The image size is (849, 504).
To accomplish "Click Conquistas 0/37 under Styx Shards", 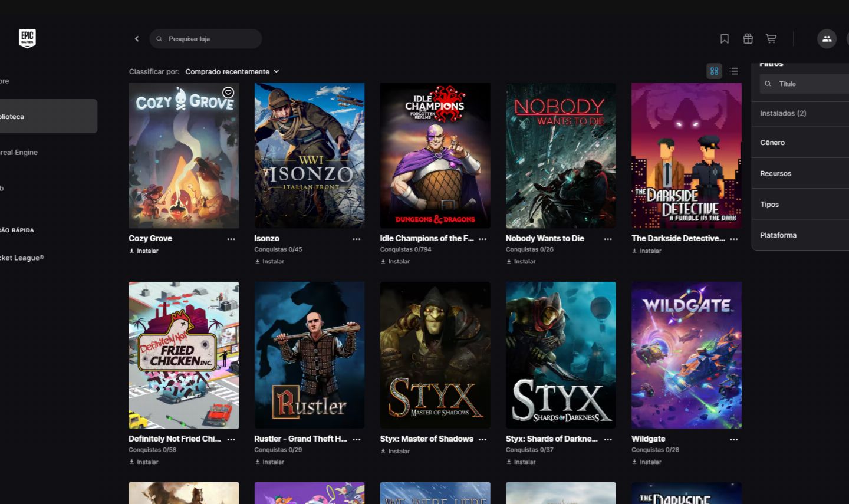I will (529, 450).
